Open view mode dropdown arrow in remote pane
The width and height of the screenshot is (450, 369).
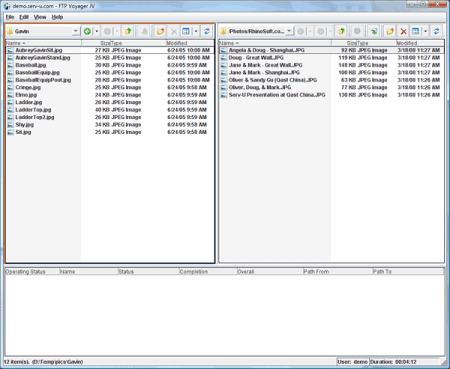pos(426,31)
